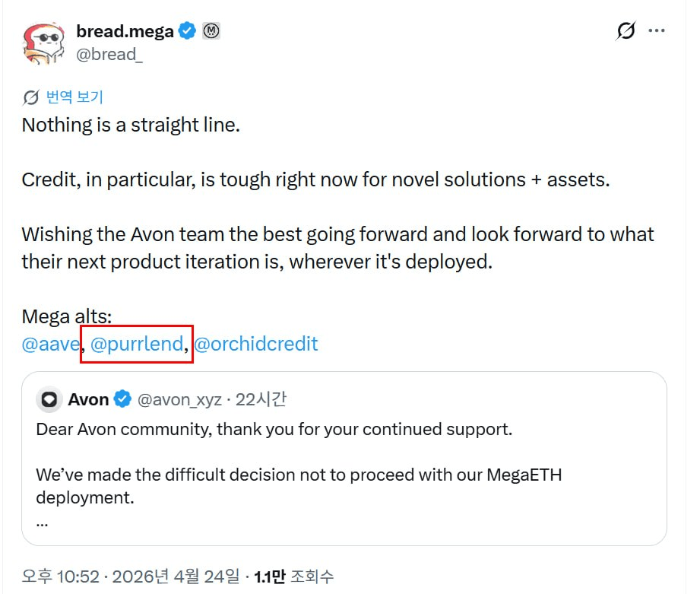Click the translate icon beside 번역 보기
Screen dimensions: 700x594
click(x=31, y=97)
